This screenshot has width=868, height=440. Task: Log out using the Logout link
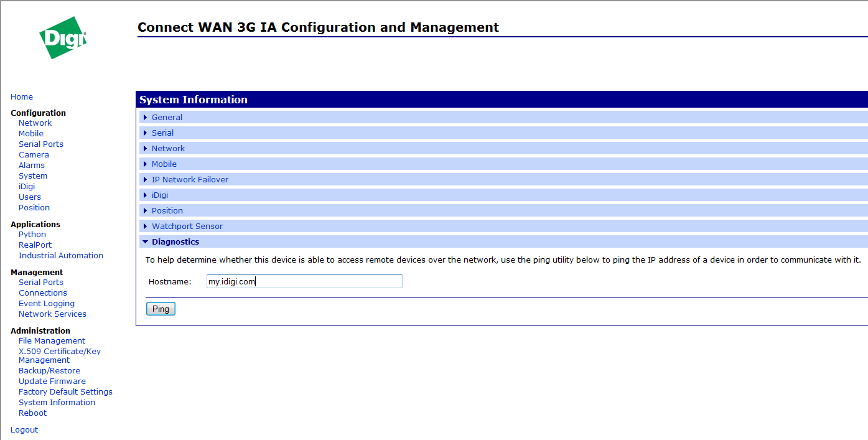[24, 430]
